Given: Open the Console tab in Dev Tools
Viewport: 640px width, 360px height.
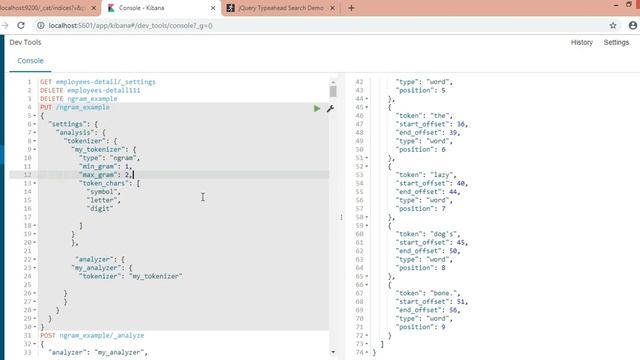Looking at the screenshot, I should point(30,60).
